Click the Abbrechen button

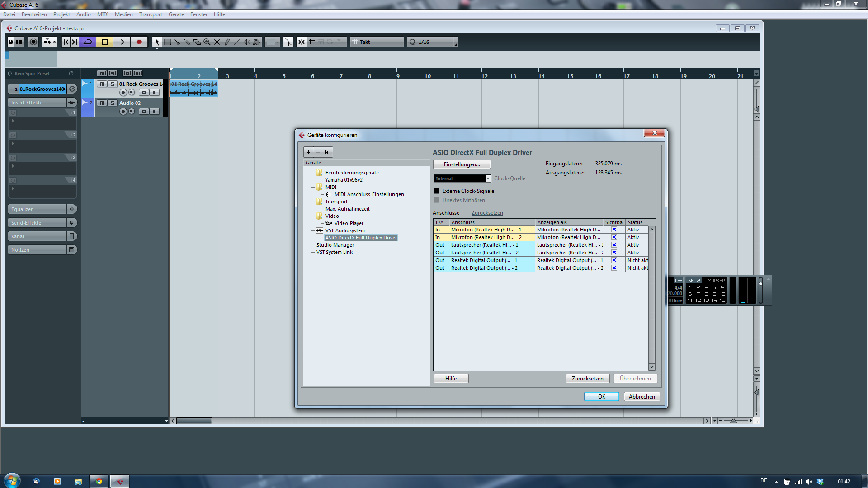[642, 397]
